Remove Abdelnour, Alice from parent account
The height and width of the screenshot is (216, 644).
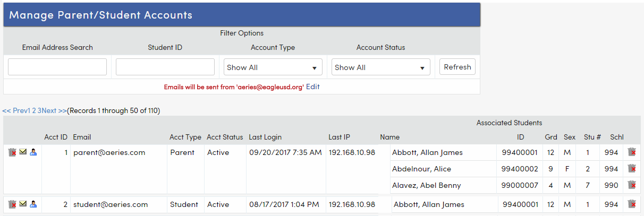point(632,169)
